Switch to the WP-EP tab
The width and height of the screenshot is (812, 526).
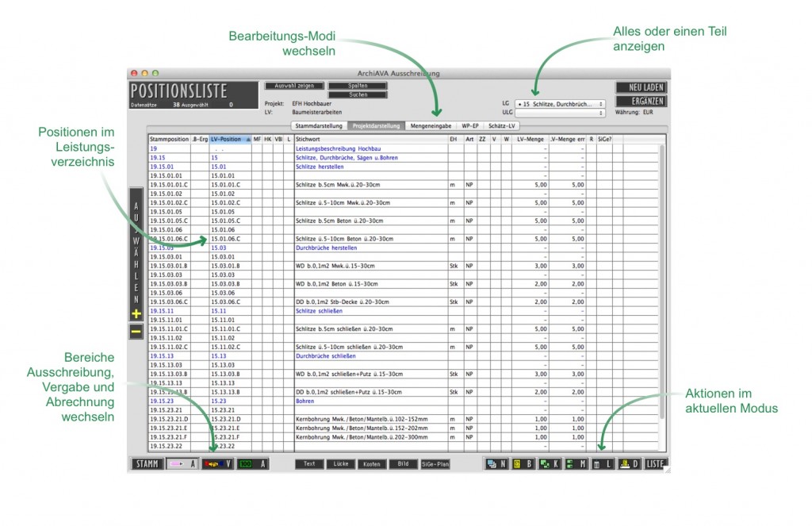coord(469,126)
